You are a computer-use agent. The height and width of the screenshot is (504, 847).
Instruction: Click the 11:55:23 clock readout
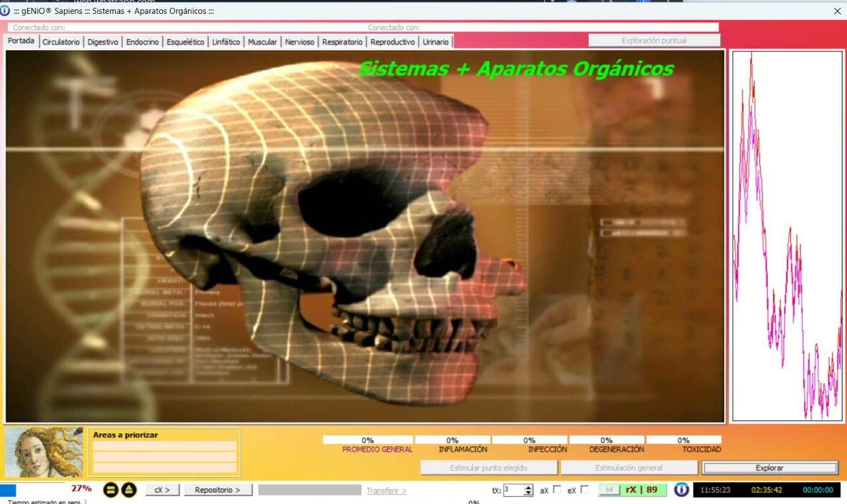[x=715, y=490]
